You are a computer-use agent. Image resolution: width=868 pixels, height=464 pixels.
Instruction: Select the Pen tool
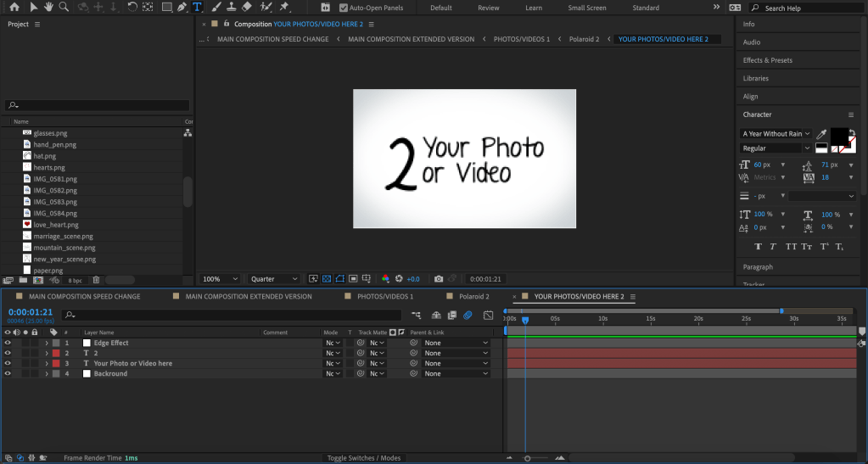coord(182,7)
